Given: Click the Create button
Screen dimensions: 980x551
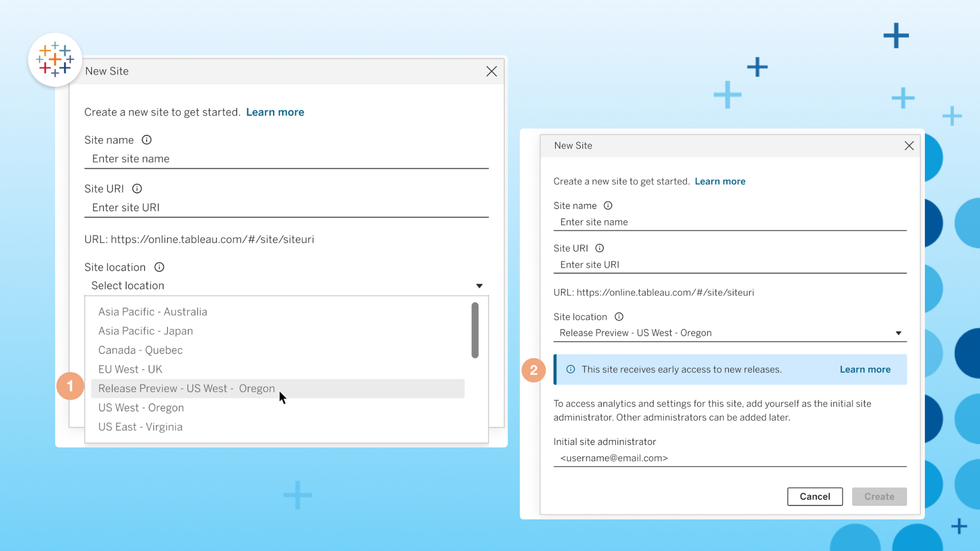Looking at the screenshot, I should 879,496.
